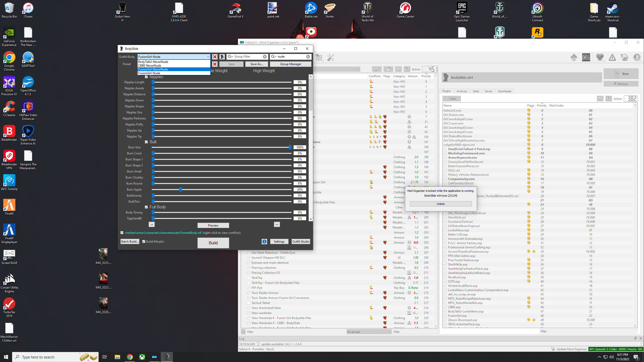Uncheck the Full Body category checkbox
This screenshot has height=362, width=644.
[x=146, y=207]
